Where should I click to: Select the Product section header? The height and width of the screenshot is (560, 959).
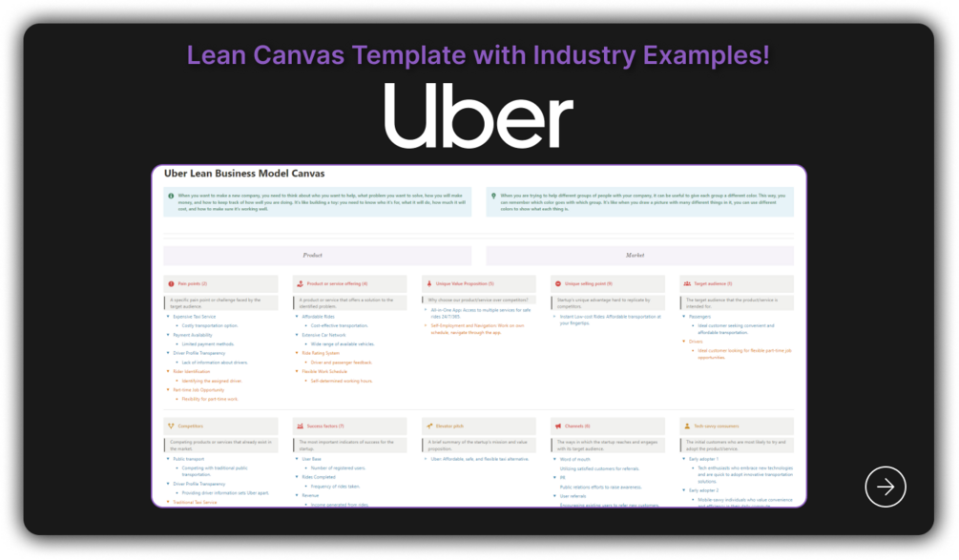(x=318, y=256)
